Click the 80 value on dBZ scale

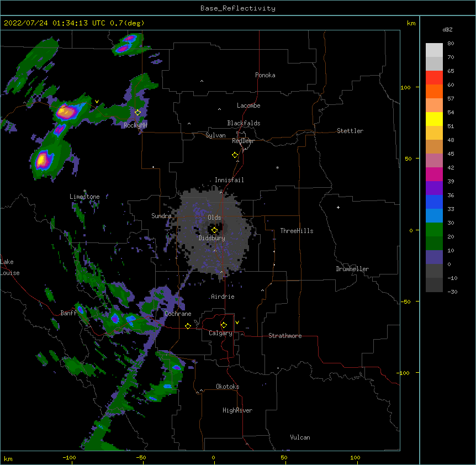[x=451, y=44]
